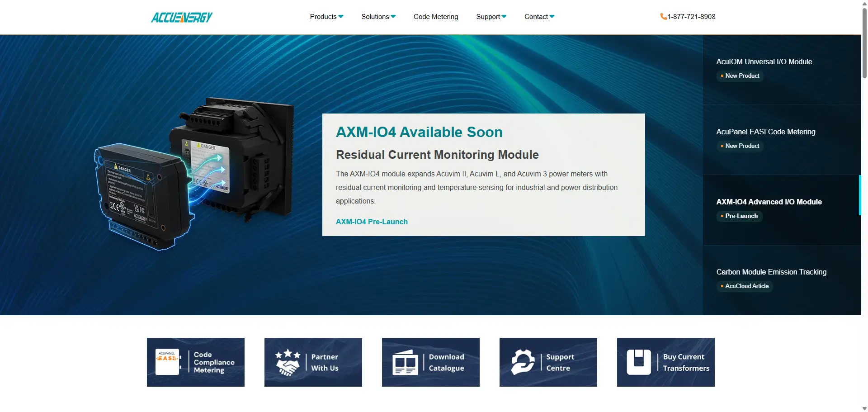Click the scrollbar down arrow

[864, 408]
